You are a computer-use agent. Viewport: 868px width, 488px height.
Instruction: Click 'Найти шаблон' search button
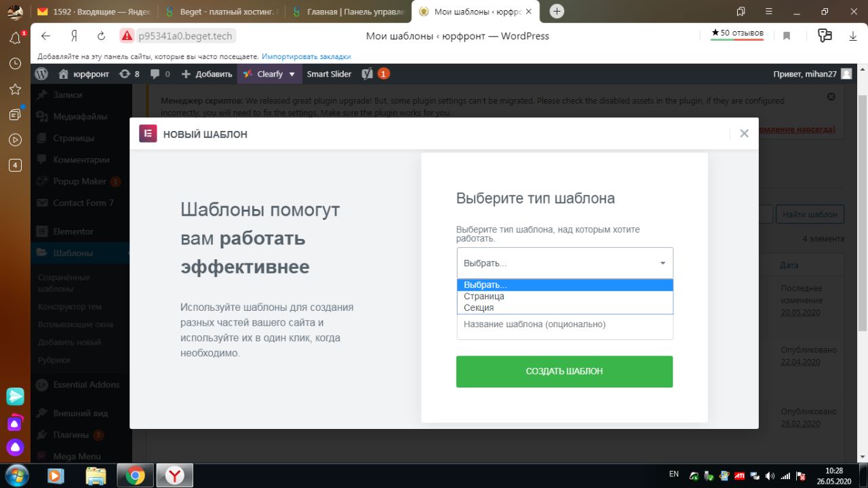(x=810, y=214)
